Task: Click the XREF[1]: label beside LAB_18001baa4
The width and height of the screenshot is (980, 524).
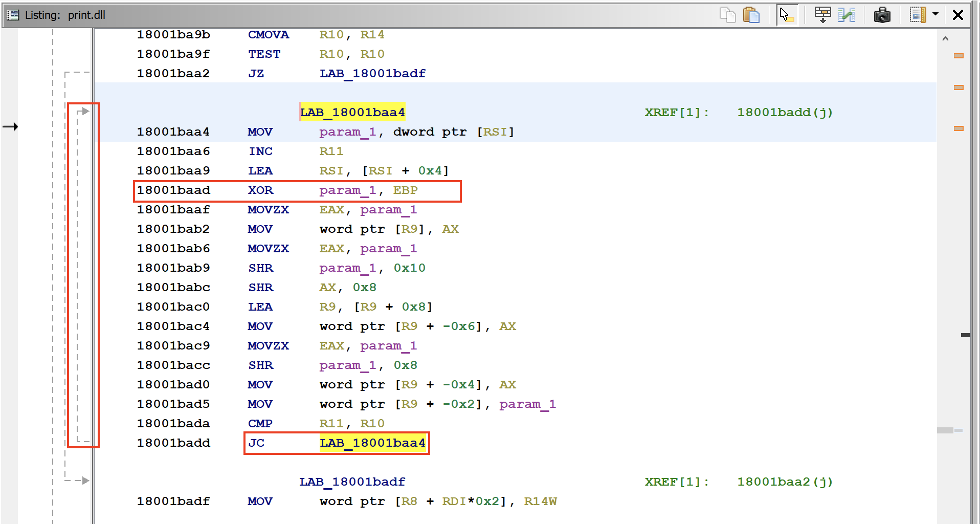Action: click(x=676, y=112)
